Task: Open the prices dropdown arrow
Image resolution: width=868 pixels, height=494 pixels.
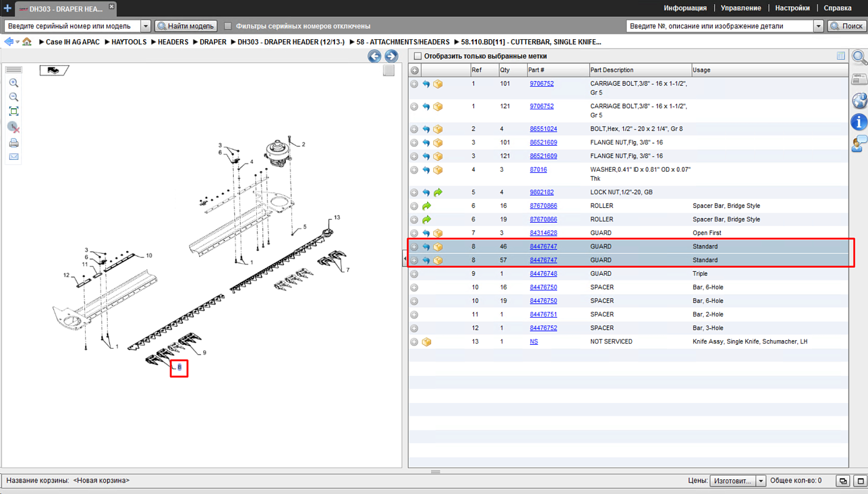Action: [x=760, y=481]
